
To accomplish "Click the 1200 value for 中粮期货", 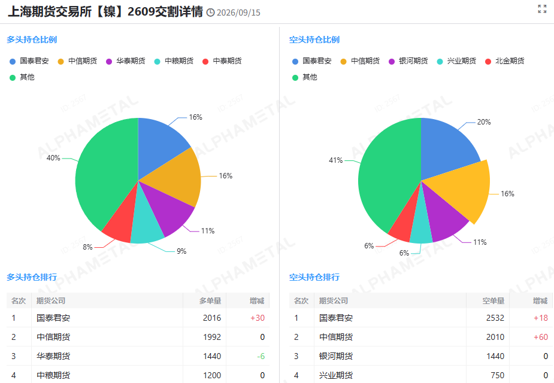I will pyautogui.click(x=212, y=375).
